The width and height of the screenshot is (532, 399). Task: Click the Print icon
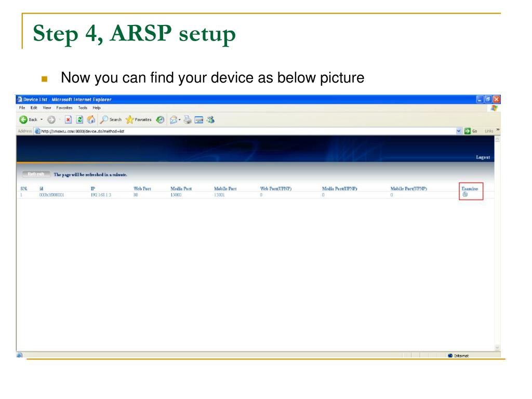point(188,119)
